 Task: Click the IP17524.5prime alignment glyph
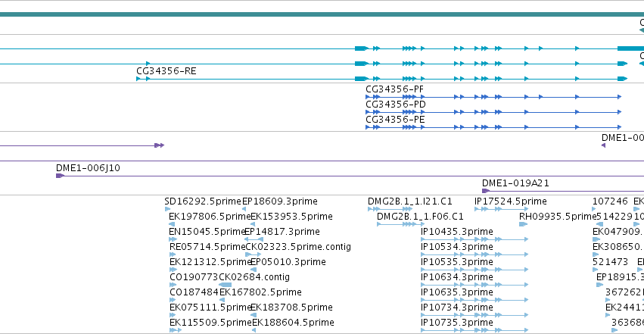pos(501,209)
